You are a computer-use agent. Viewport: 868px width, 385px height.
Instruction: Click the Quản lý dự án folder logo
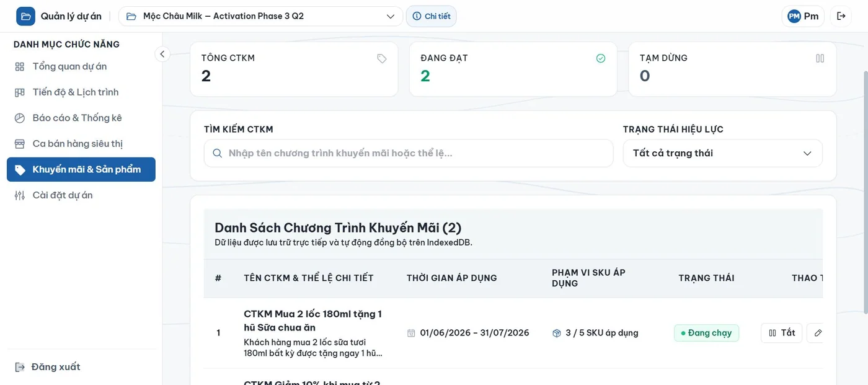click(26, 16)
